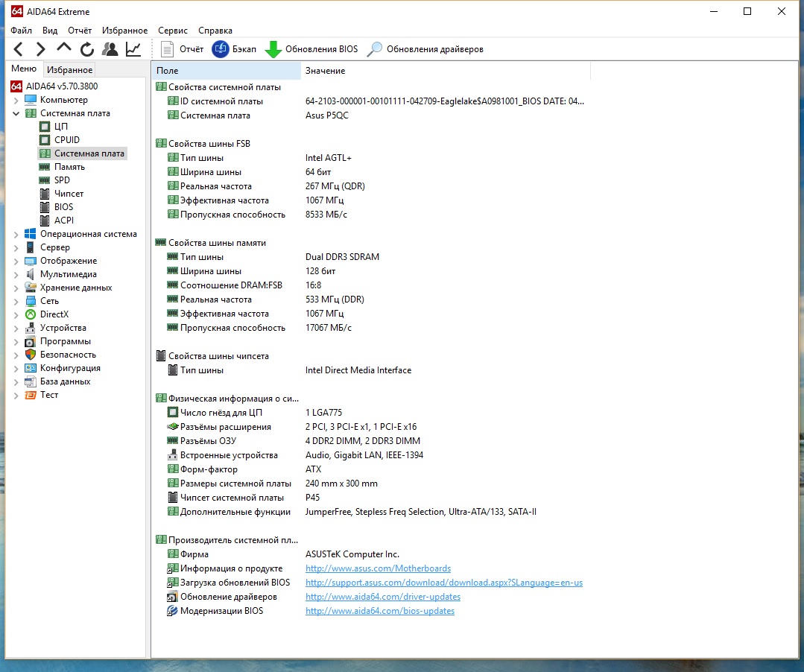
Task: Click the forward navigation arrow icon
Action: [x=41, y=49]
